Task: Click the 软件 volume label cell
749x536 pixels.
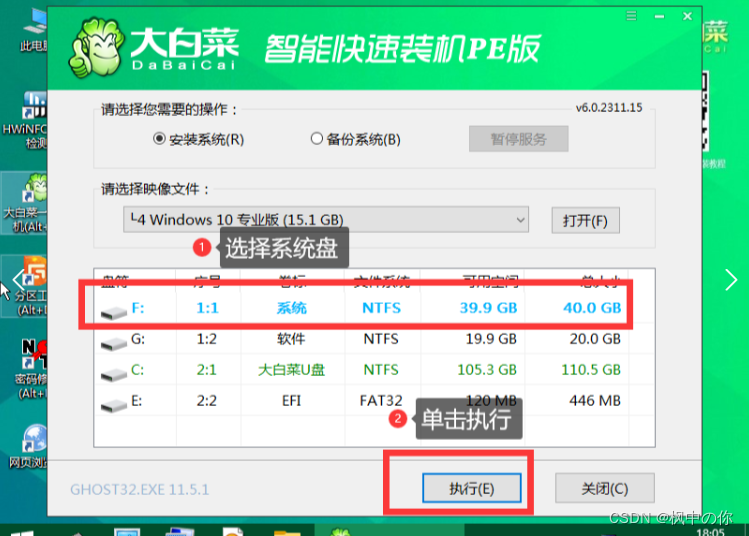Action: click(291, 339)
